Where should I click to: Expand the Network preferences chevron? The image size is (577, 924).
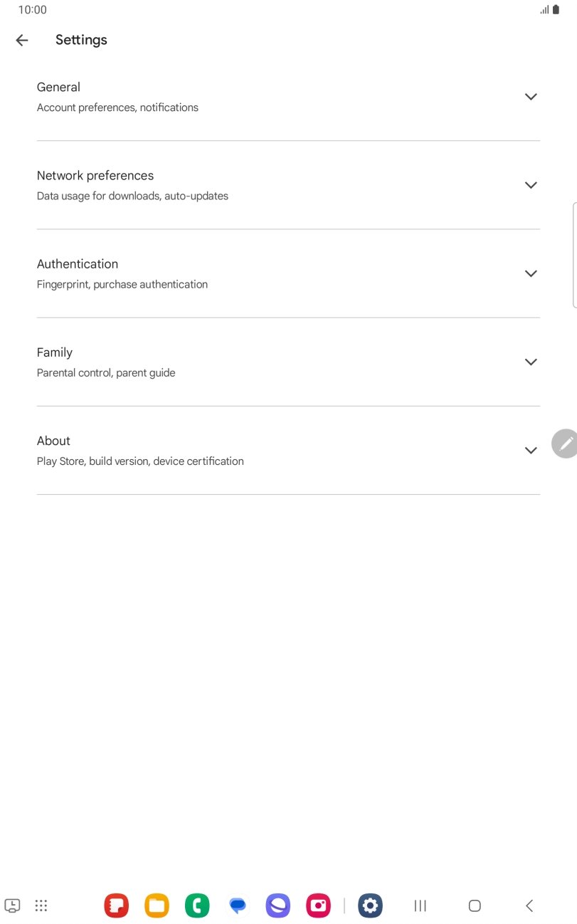pos(531,185)
